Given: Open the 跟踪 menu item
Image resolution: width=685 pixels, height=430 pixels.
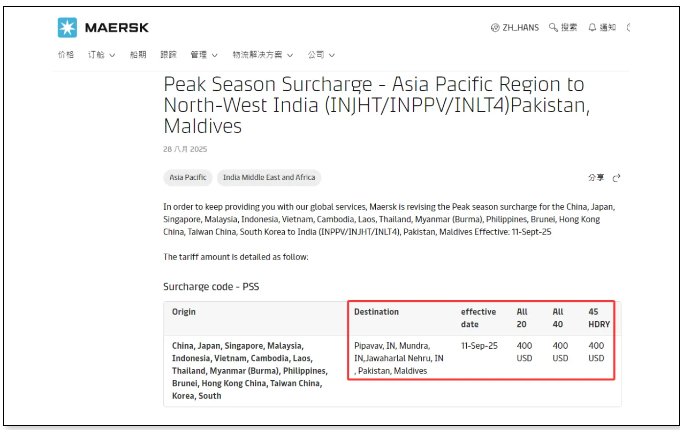Looking at the screenshot, I should pyautogui.click(x=168, y=55).
